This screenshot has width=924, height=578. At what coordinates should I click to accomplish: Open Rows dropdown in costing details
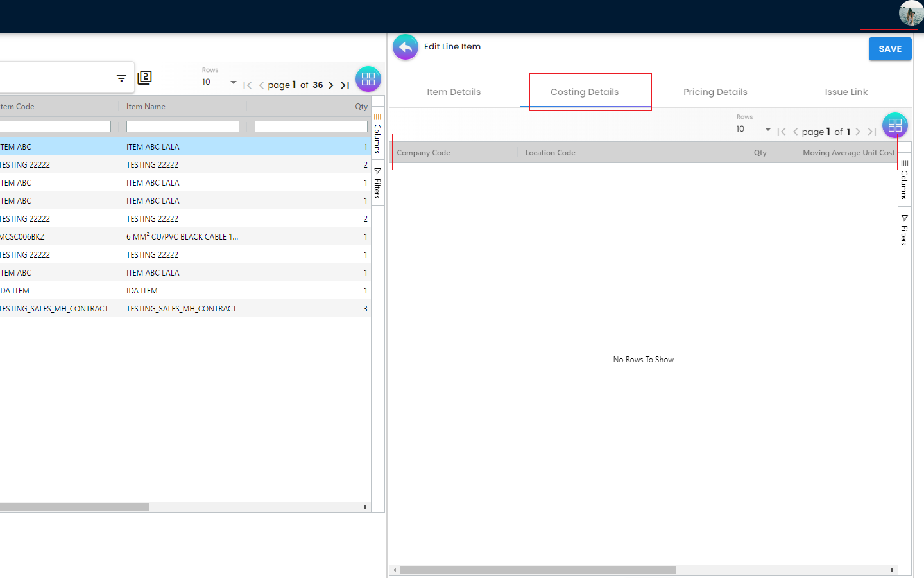tap(754, 129)
